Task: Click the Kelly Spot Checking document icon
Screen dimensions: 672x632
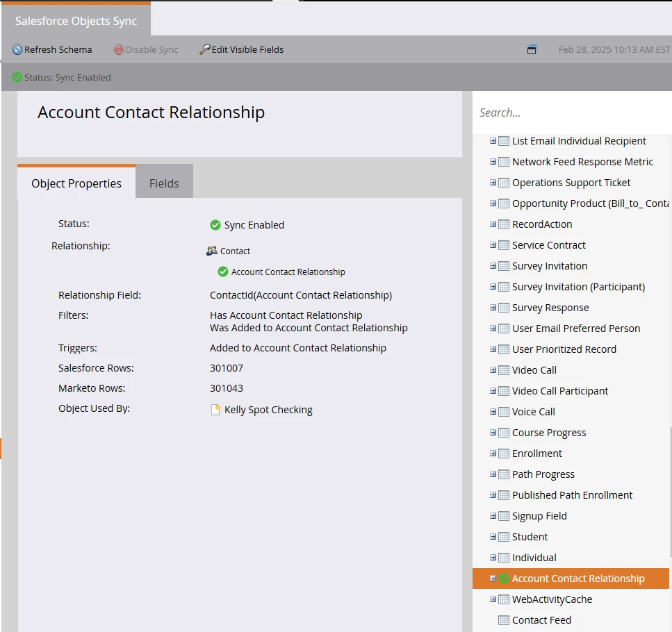Action: point(215,410)
